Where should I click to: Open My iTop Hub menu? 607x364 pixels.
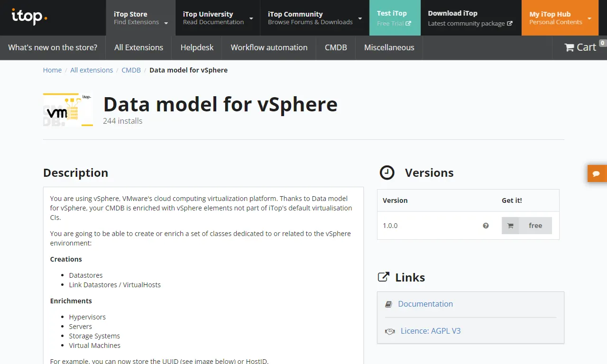(560, 18)
